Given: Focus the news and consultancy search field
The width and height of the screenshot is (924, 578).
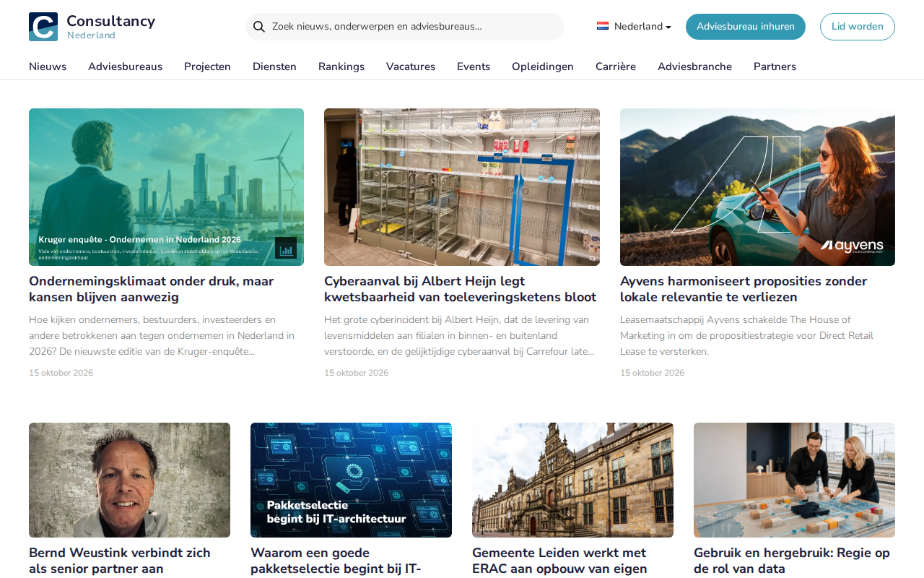Looking at the screenshot, I should (405, 27).
